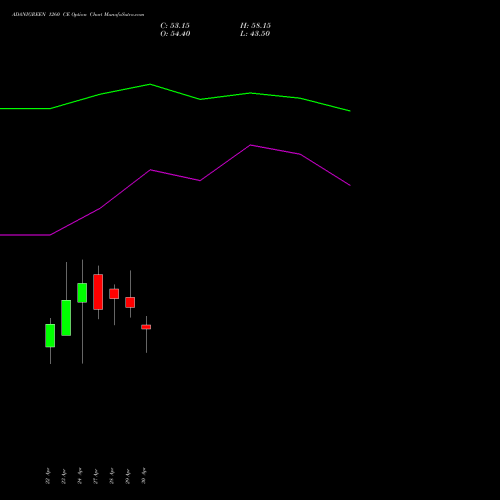Click the open value O: 54.40
The width and height of the screenshot is (500, 500).
(175, 34)
